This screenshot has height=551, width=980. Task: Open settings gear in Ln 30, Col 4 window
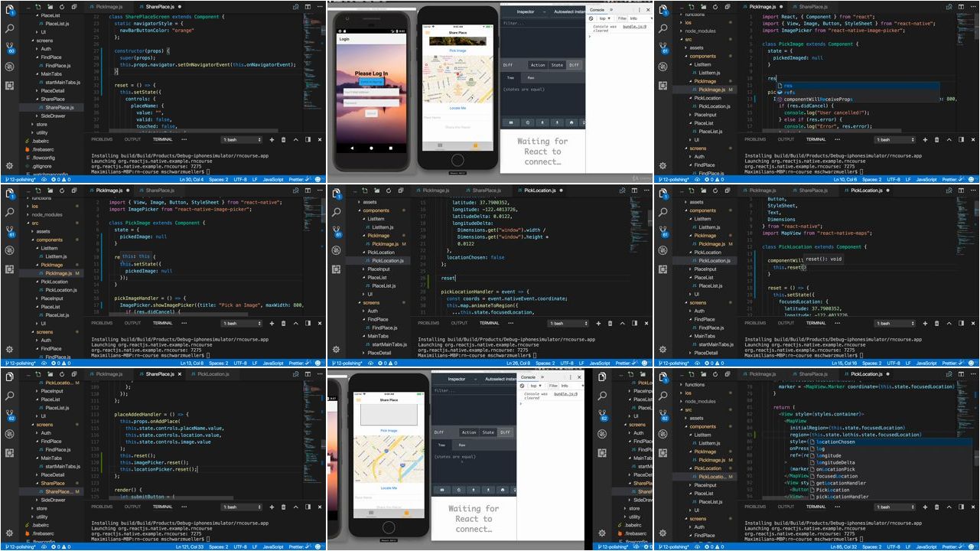coord(9,165)
